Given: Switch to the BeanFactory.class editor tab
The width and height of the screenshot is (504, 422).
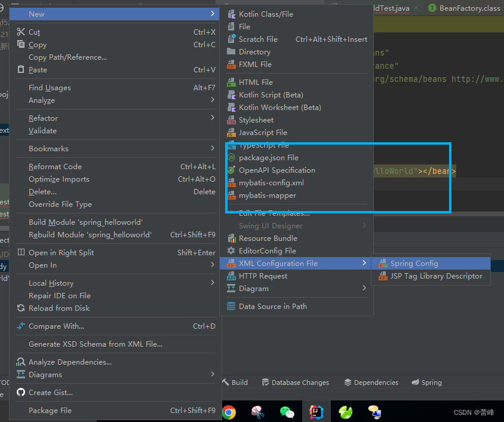Looking at the screenshot, I should (x=465, y=8).
